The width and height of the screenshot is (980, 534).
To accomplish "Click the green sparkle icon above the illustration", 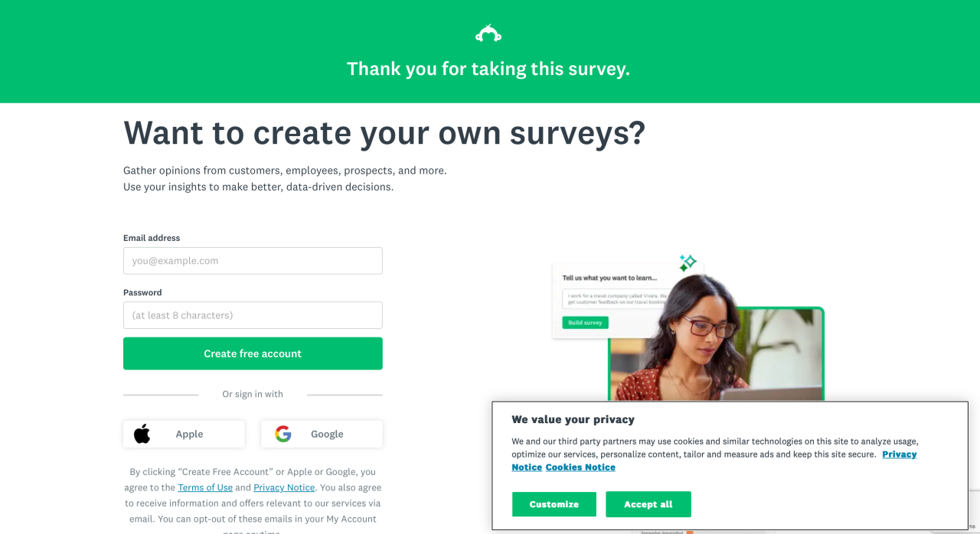I will (688, 263).
